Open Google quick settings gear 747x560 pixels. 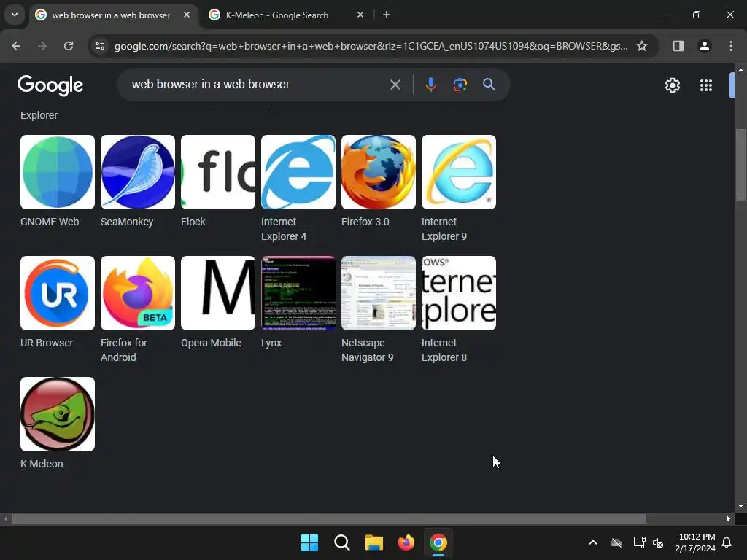pos(672,85)
